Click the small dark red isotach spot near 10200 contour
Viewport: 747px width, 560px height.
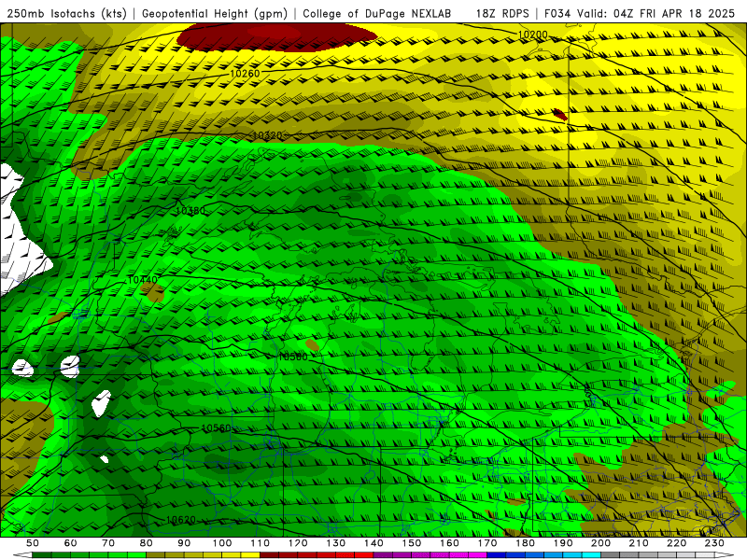(559, 114)
